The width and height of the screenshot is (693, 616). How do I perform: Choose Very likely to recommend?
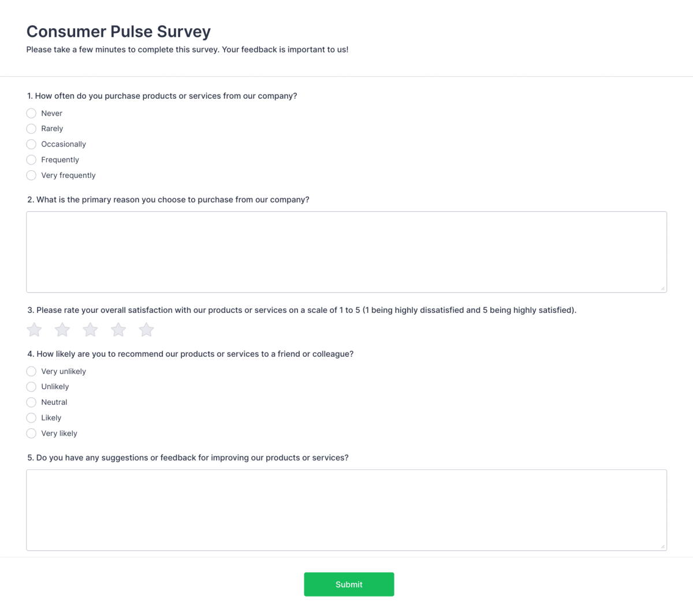(x=31, y=434)
